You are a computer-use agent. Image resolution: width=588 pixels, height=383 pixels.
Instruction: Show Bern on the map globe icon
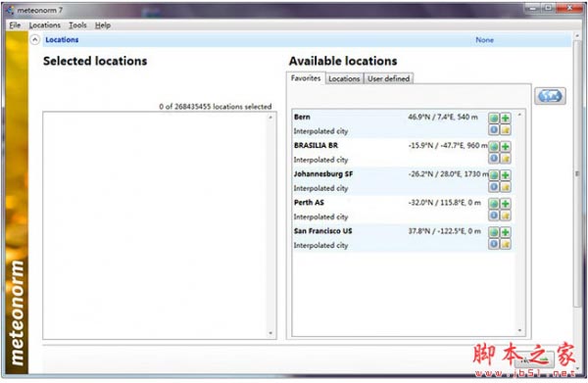pyautogui.click(x=494, y=119)
